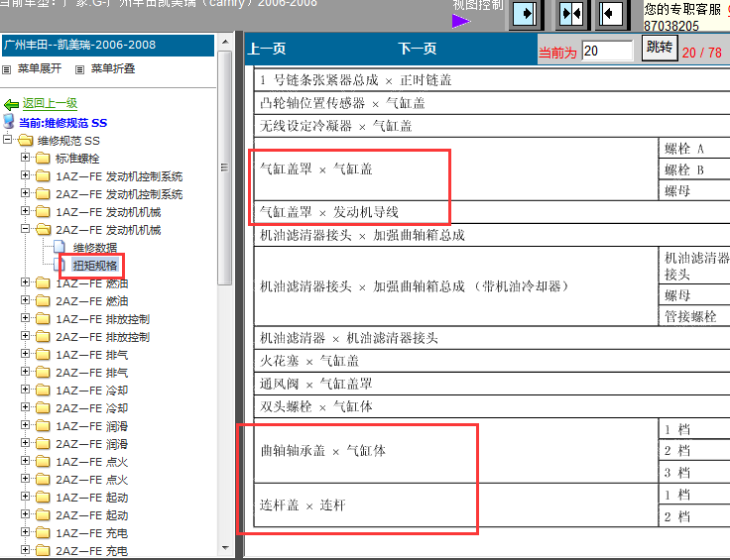This screenshot has height=560, width=730.
Task: Click the 双头螺栓 × 气缸体 row
Action: [x=492, y=406]
